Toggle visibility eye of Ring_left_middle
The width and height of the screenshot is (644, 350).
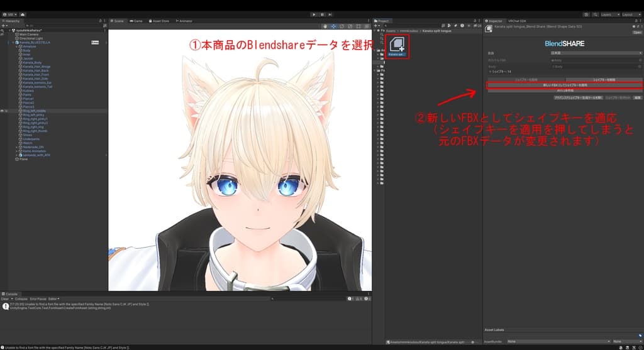click(x=2, y=111)
